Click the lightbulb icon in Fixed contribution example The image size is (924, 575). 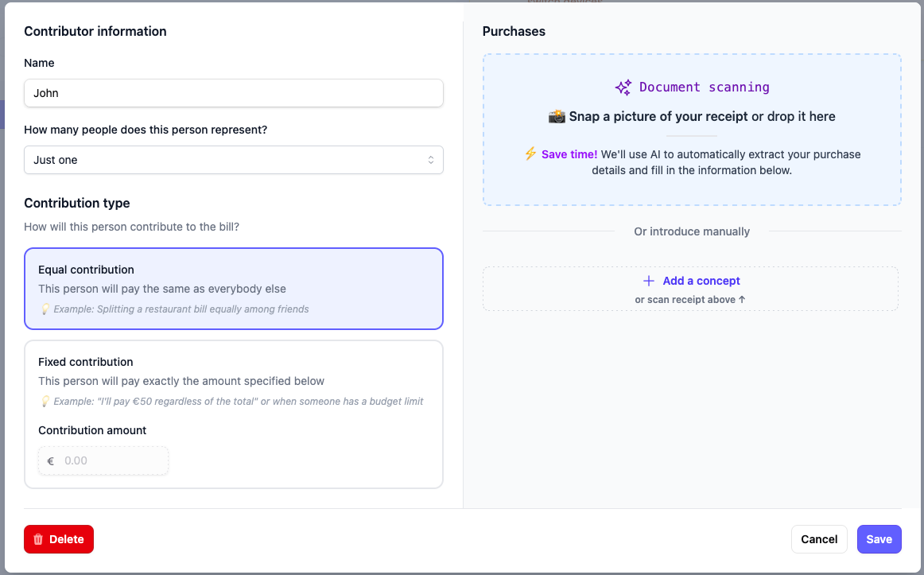pos(45,401)
